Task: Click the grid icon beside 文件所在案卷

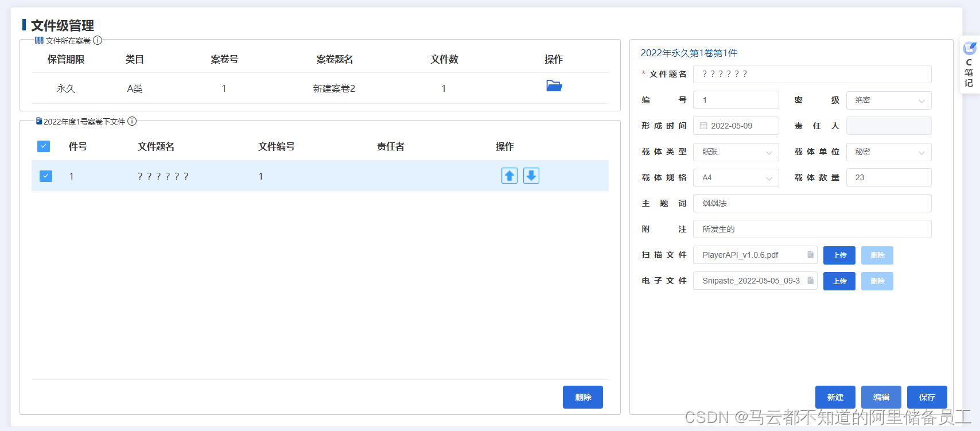Action: click(39, 40)
